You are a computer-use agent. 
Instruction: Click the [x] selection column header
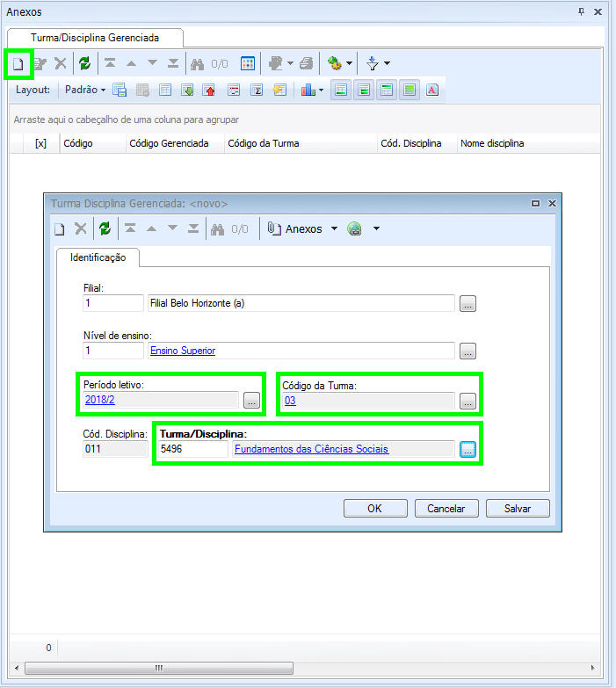coord(40,143)
